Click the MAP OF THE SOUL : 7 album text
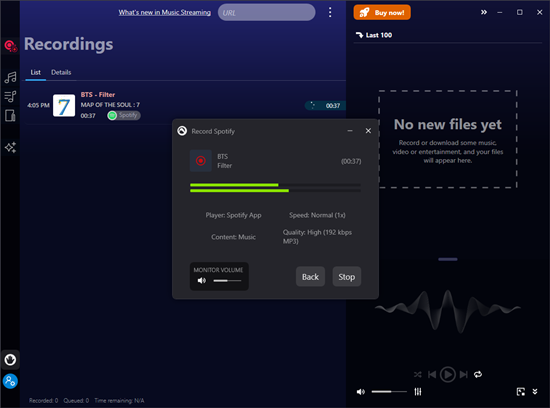The width and height of the screenshot is (550, 408). [110, 105]
